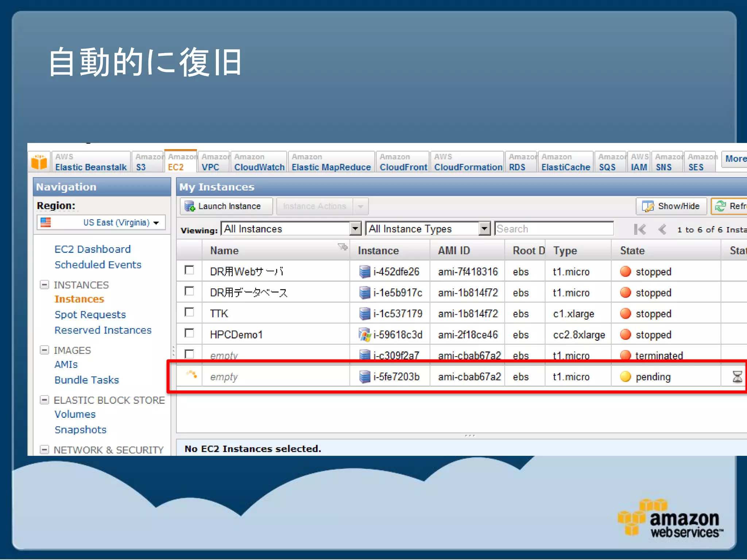
Task: Open the Snapshots navigation link
Action: (x=80, y=430)
